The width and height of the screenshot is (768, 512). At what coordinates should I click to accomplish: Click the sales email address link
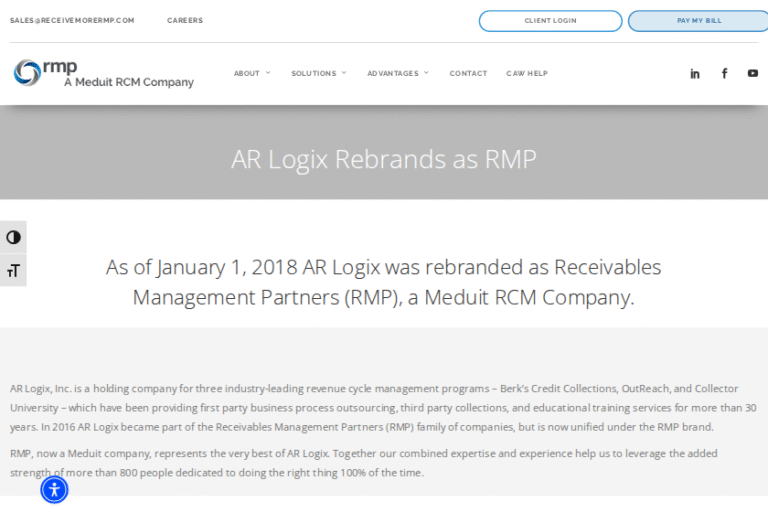click(72, 20)
